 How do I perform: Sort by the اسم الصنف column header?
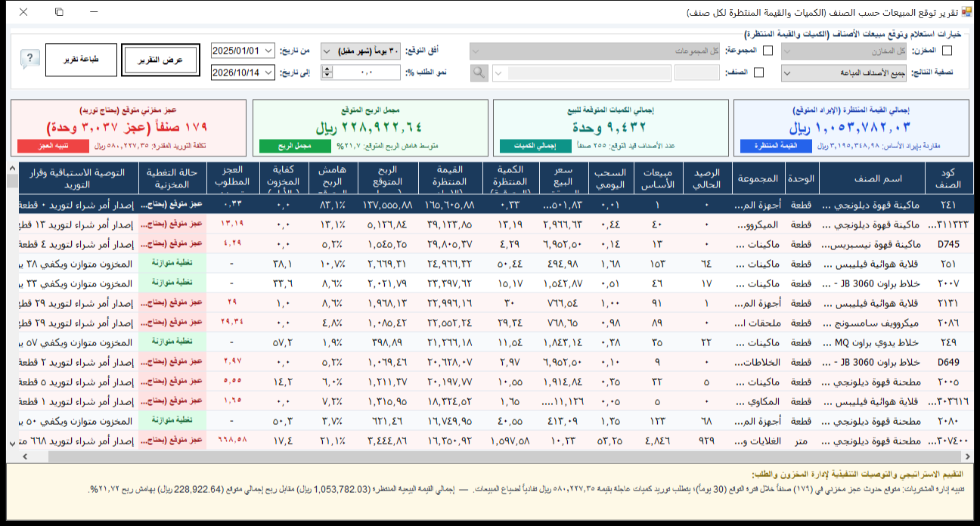[x=872, y=178]
